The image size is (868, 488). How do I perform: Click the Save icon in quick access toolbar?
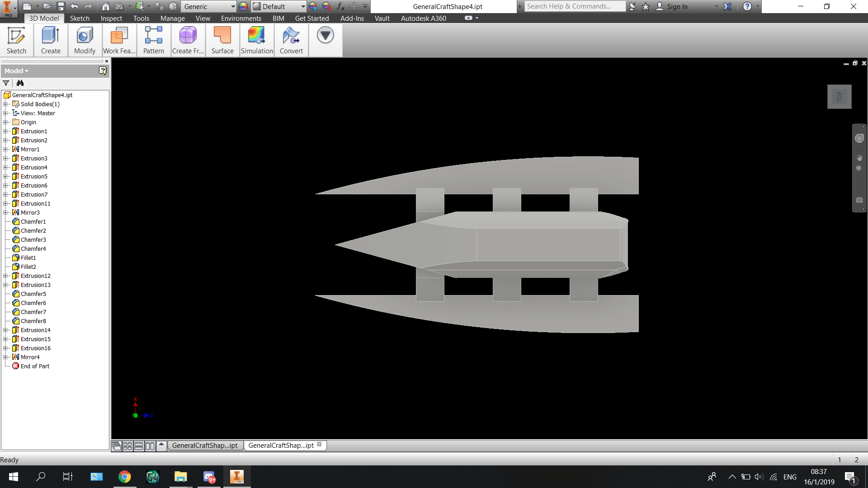pyautogui.click(x=61, y=6)
